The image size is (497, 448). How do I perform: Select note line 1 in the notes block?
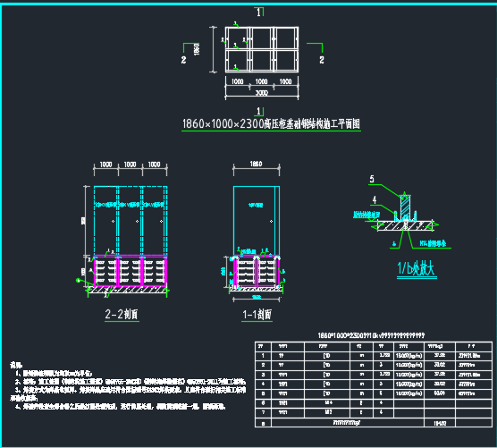pos(54,374)
